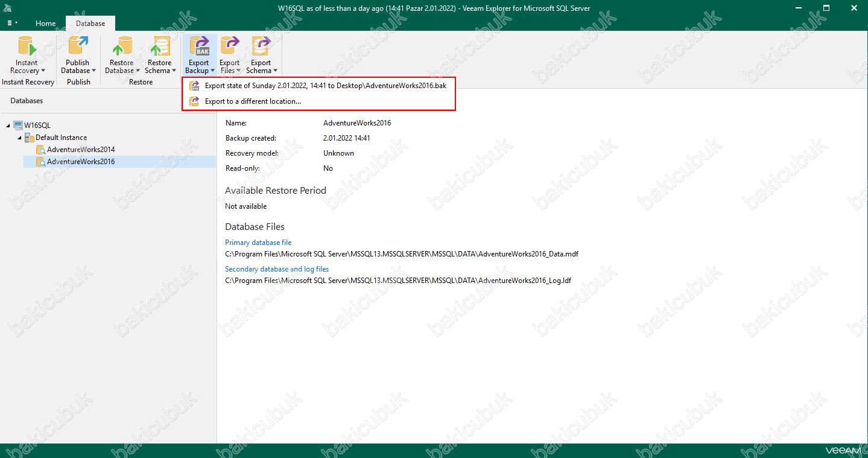The height and width of the screenshot is (458, 868).
Task: Choose Export to a different location...
Action: 318,101
